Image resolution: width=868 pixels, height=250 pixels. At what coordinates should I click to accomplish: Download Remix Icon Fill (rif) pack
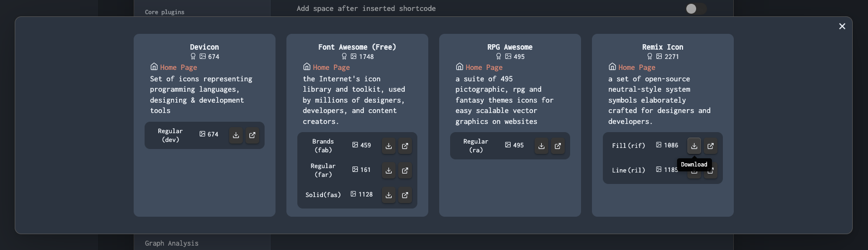(x=694, y=146)
